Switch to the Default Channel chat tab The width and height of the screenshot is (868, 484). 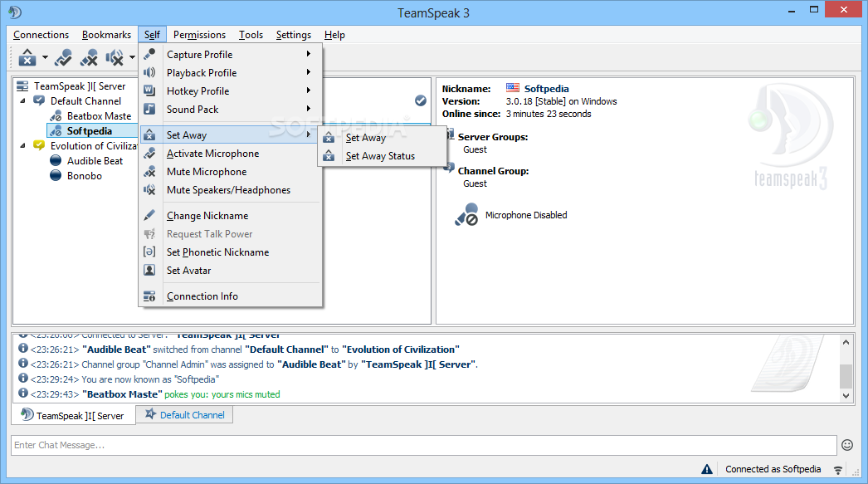coord(184,414)
